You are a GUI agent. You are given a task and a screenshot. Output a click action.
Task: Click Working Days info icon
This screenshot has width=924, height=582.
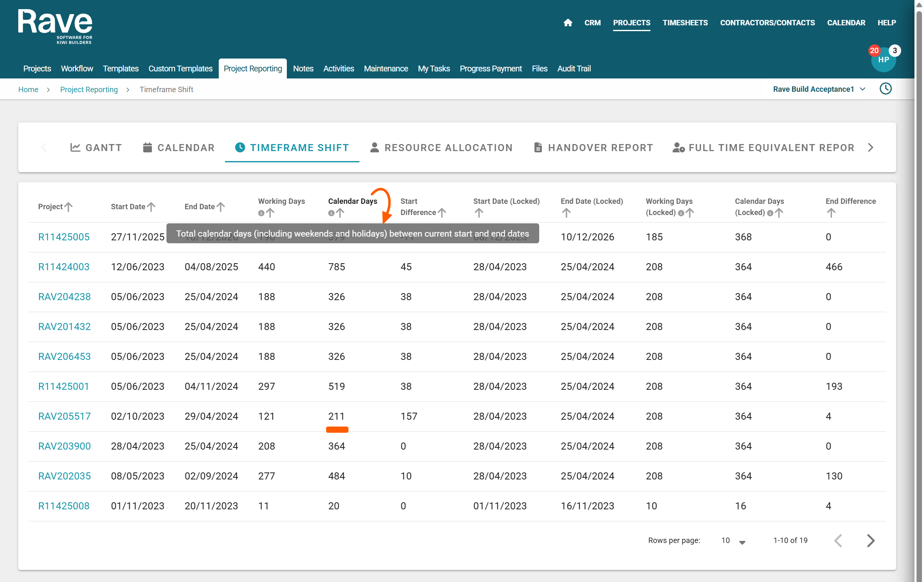261,213
